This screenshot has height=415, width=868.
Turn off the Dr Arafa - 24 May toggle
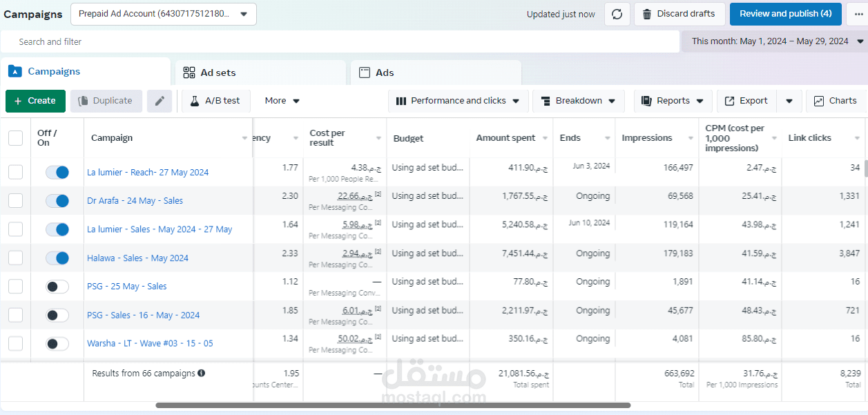coord(57,200)
